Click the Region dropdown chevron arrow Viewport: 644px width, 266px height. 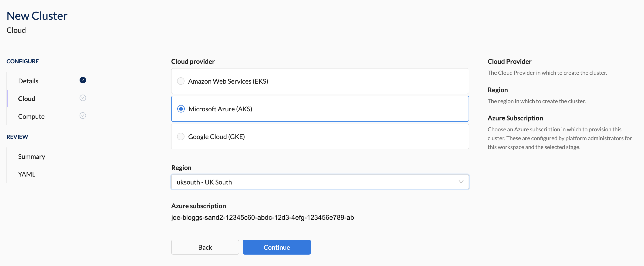[461, 182]
